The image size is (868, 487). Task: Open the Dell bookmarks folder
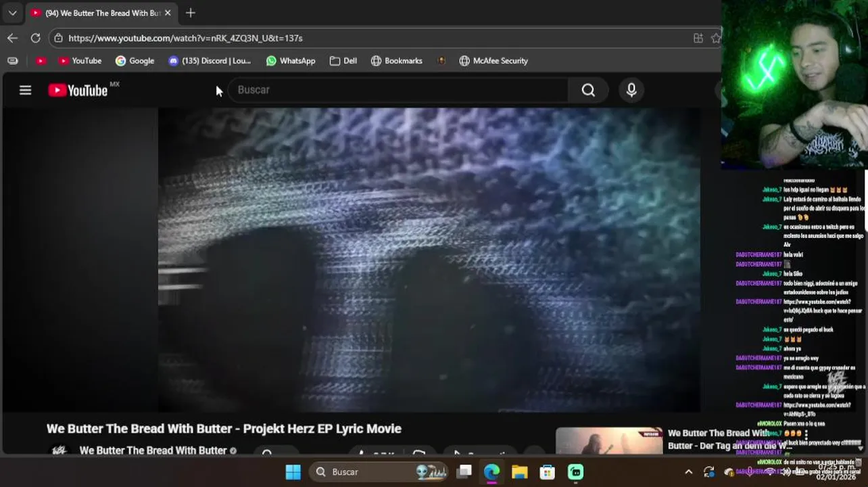[343, 61]
